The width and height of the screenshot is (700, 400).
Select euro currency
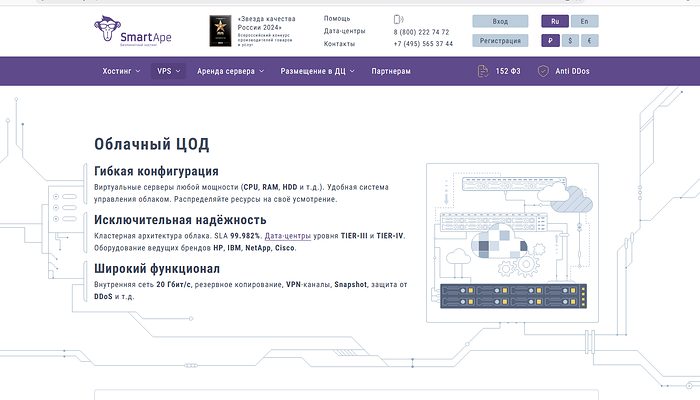[x=589, y=41]
